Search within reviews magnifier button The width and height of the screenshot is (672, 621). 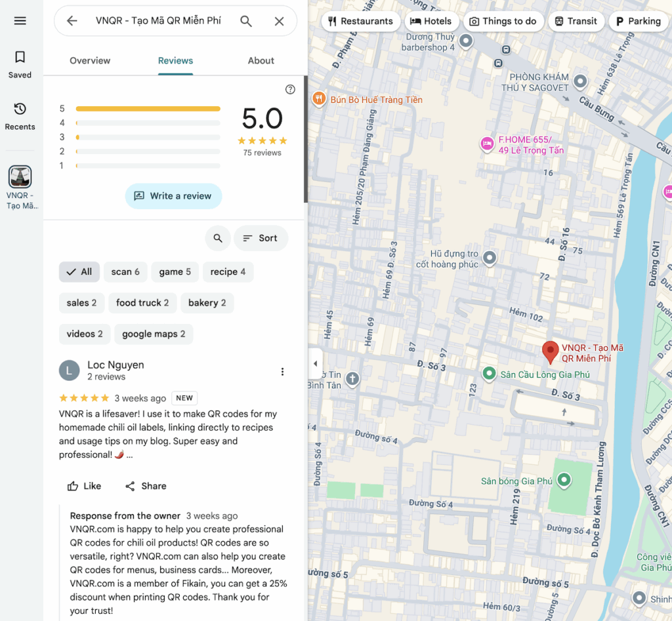(x=218, y=238)
